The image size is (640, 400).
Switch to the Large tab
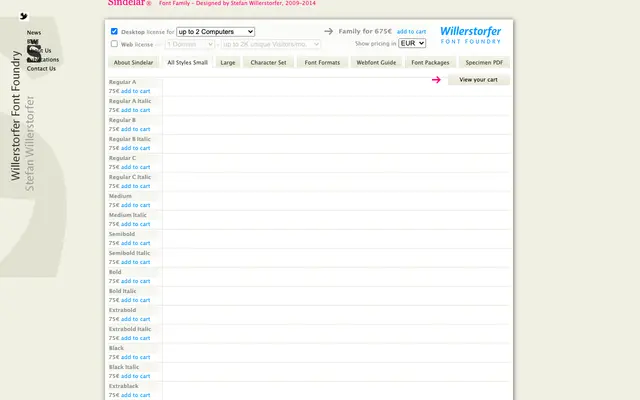[228, 62]
